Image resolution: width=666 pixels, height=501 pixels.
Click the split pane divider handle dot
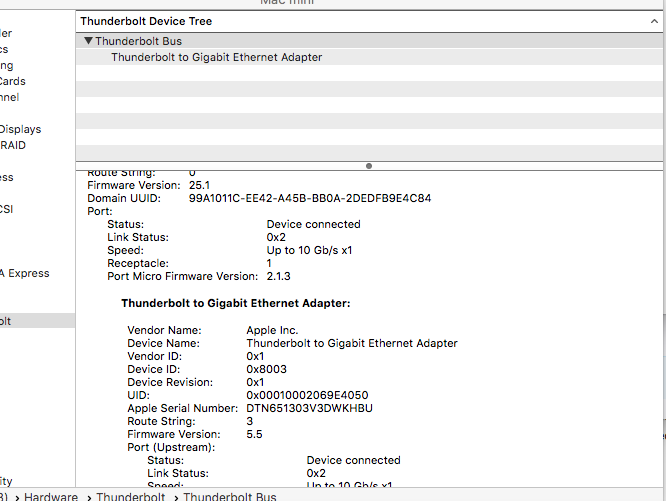pos(369,166)
